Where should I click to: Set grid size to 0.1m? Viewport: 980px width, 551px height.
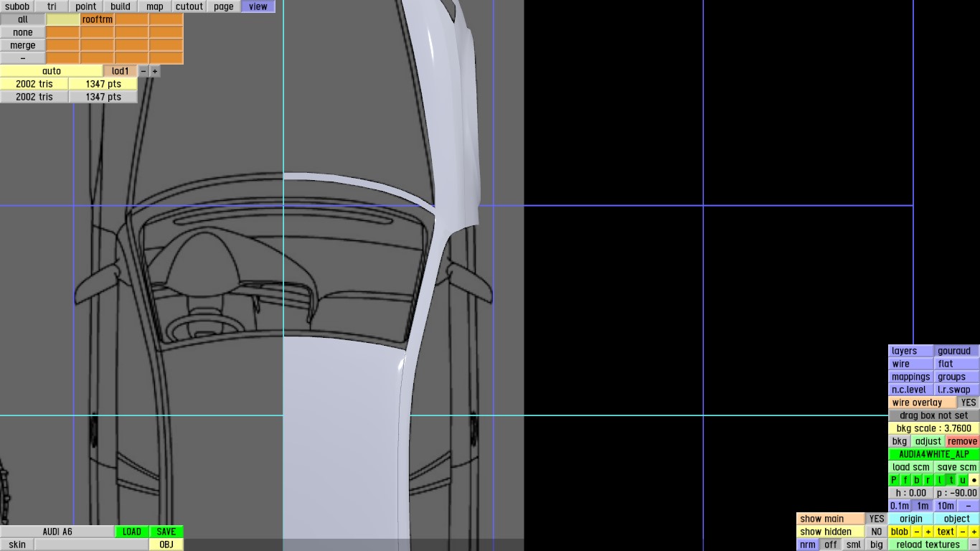(x=900, y=506)
